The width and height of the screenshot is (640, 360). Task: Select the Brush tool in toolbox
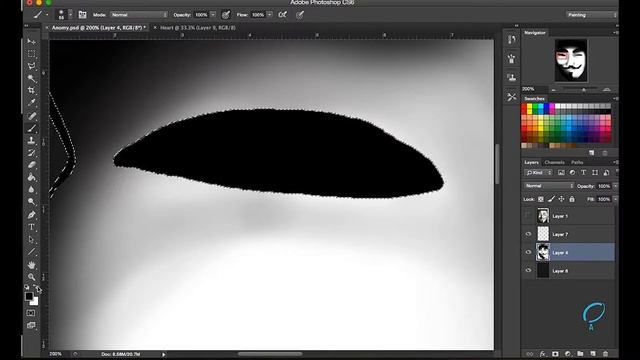pos(31,129)
